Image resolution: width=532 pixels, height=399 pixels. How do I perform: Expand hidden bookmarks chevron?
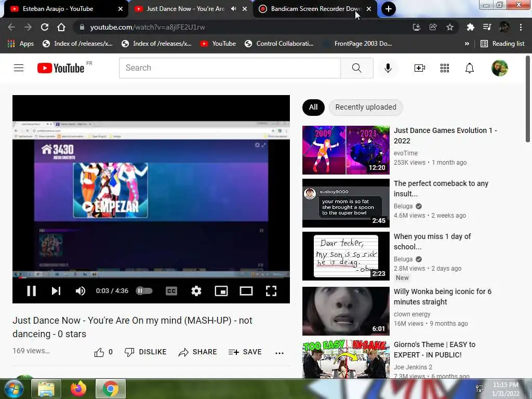[467, 44]
